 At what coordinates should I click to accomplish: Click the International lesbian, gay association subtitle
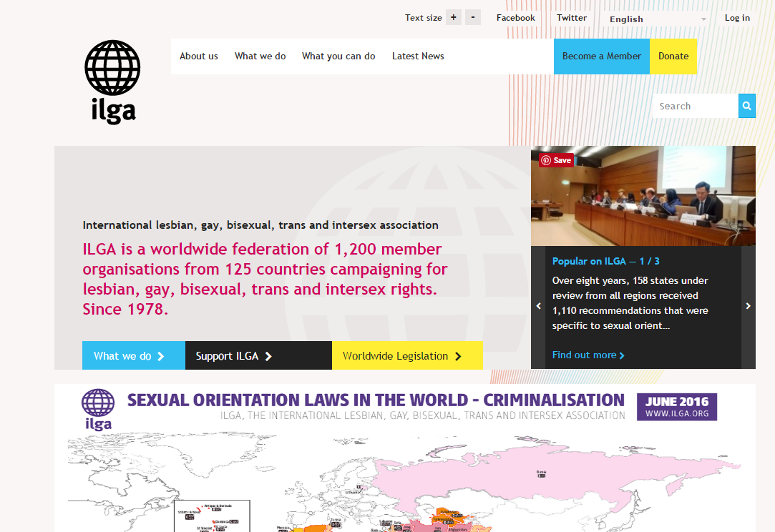click(260, 225)
